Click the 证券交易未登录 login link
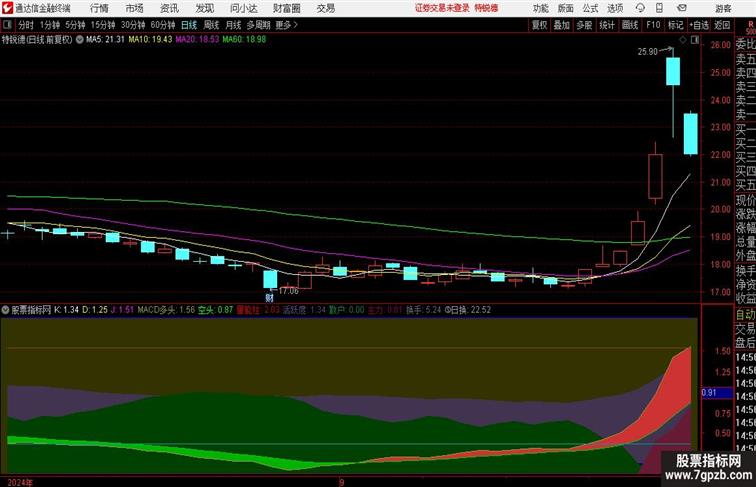 (x=442, y=8)
